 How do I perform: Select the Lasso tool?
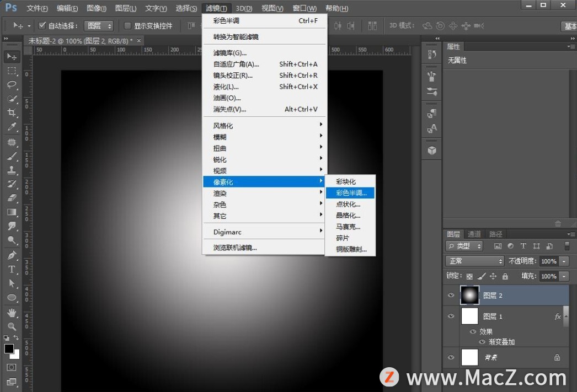(12, 85)
